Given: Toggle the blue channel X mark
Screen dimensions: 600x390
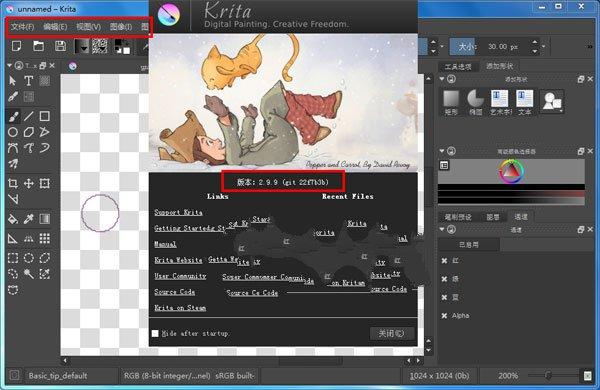Looking at the screenshot, I should click(x=444, y=297).
